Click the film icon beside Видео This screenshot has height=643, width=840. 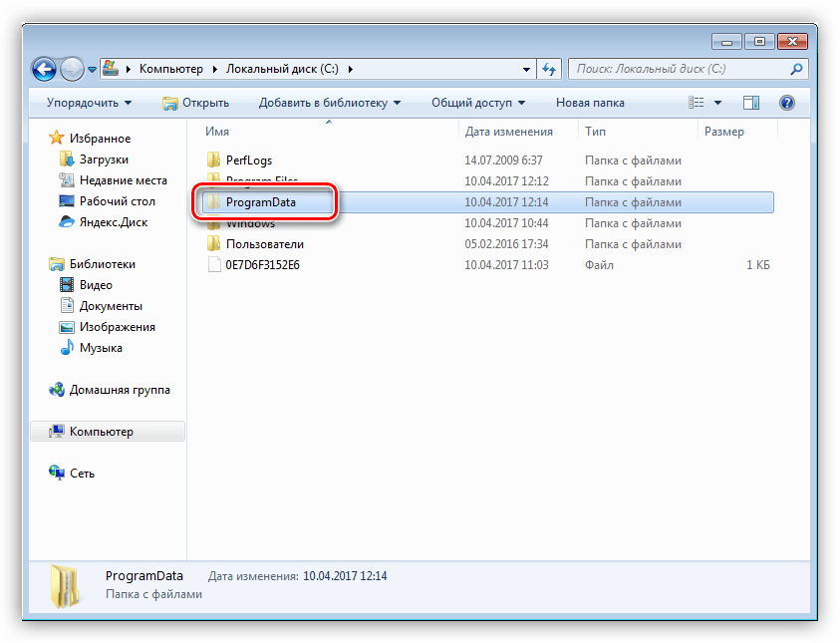point(67,284)
